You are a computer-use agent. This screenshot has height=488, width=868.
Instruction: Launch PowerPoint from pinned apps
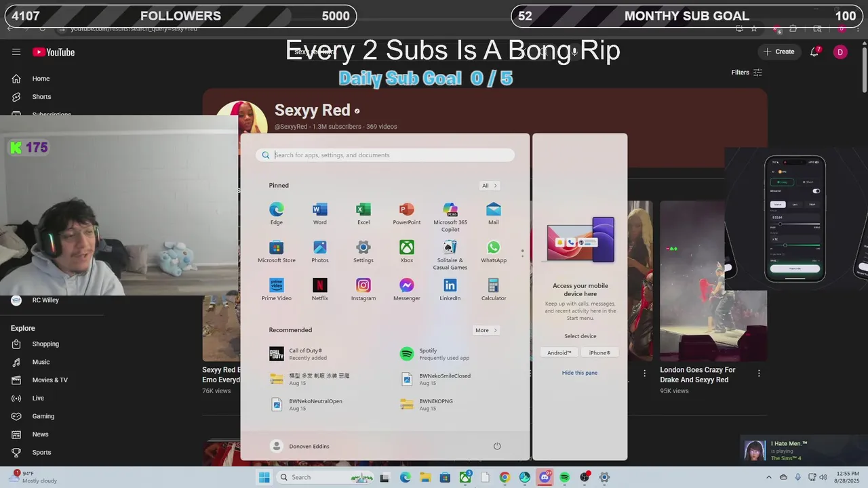click(x=407, y=213)
